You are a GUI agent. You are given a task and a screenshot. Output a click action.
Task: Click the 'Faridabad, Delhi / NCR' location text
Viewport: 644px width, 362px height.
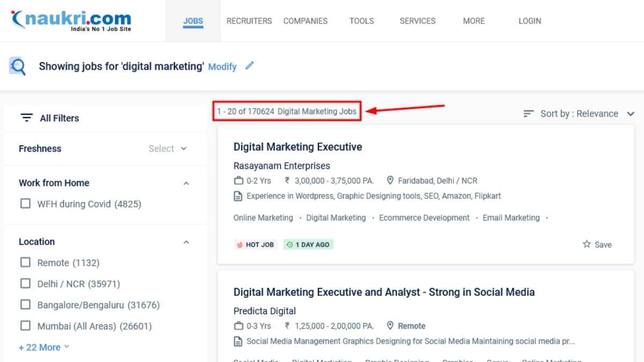(437, 181)
